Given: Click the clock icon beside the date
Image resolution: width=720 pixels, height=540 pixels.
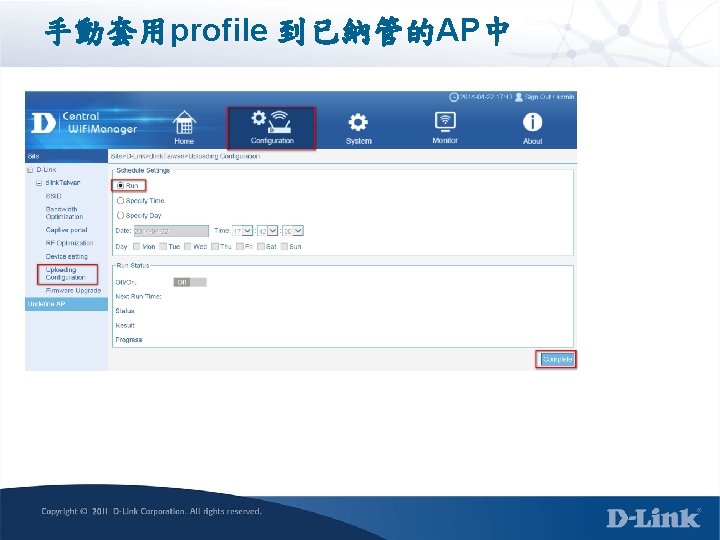Looking at the screenshot, I should [x=453, y=97].
